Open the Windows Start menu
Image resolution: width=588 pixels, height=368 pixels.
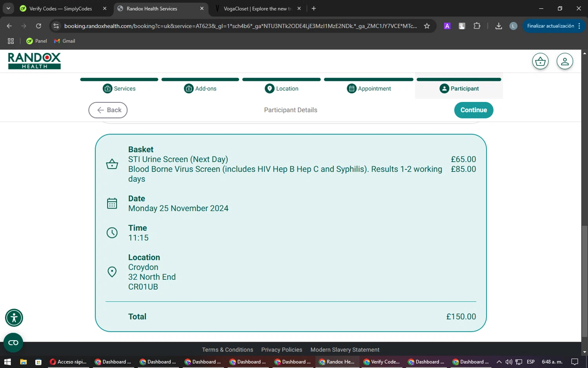point(7,362)
